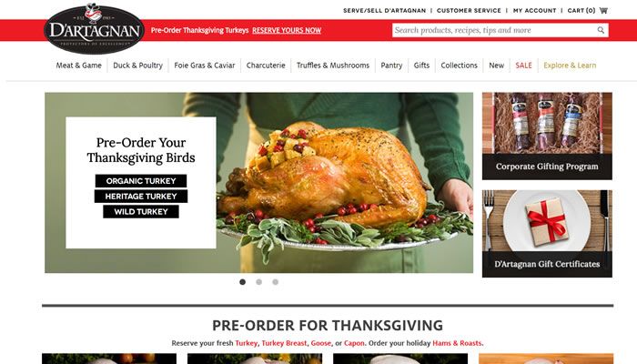The image size is (637, 364).
Task: Open the SALE menu item
Action: click(523, 66)
